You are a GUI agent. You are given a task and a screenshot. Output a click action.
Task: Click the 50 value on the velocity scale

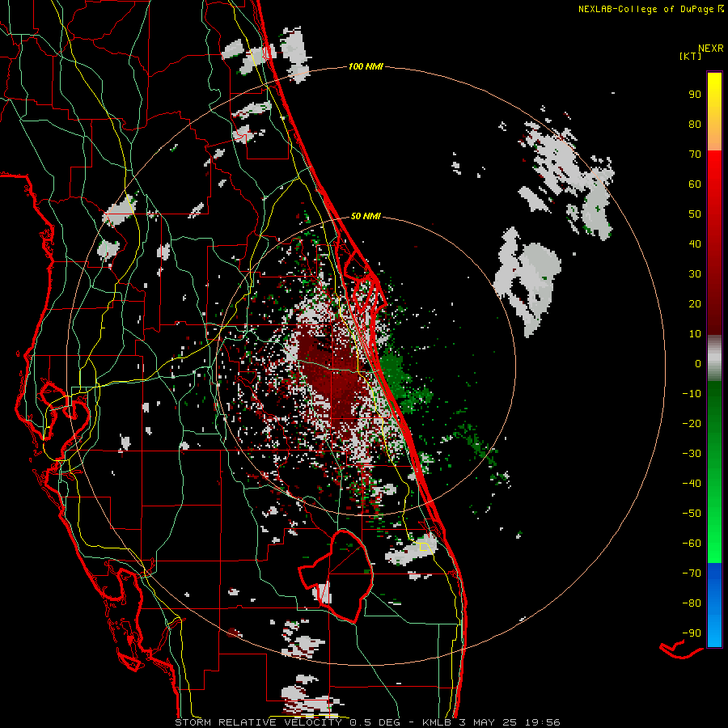point(695,214)
